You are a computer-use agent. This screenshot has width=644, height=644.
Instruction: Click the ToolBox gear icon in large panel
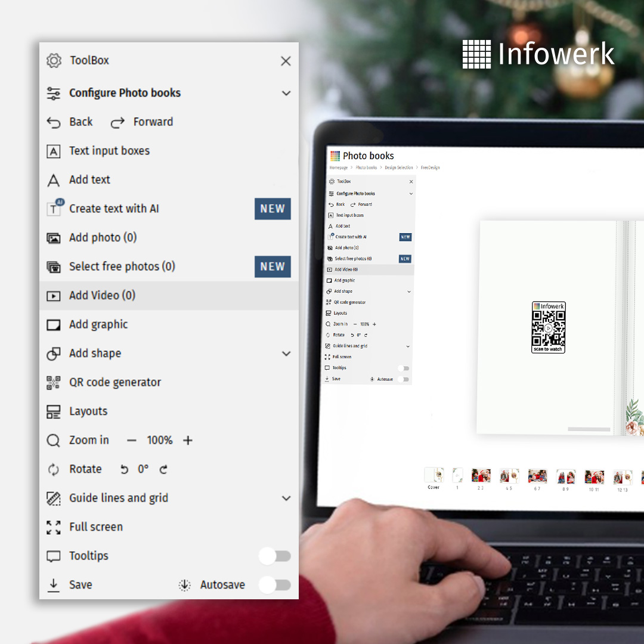(x=54, y=60)
